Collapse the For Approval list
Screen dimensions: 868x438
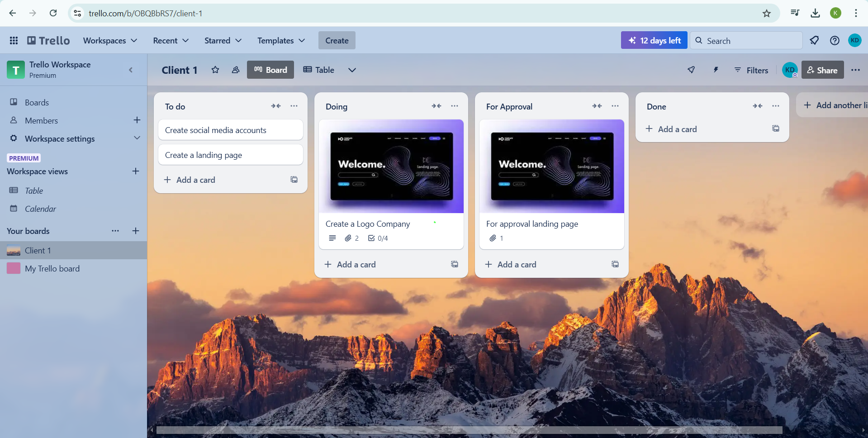tap(597, 106)
